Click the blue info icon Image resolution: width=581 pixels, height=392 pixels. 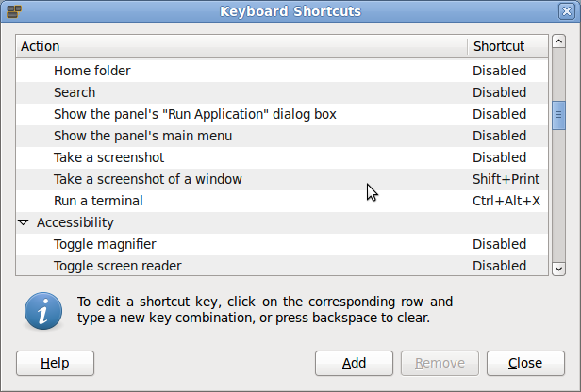pos(43,310)
